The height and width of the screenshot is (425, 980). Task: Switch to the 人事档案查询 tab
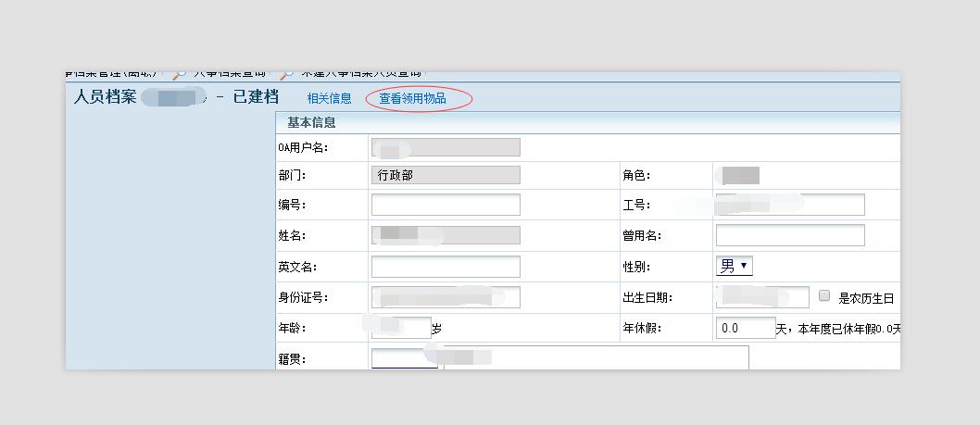click(x=229, y=74)
